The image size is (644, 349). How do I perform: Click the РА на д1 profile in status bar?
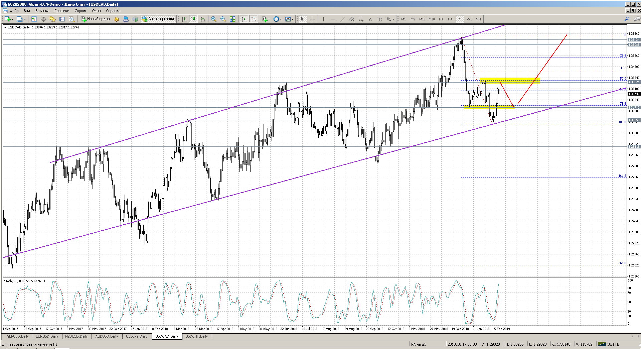(x=419, y=344)
